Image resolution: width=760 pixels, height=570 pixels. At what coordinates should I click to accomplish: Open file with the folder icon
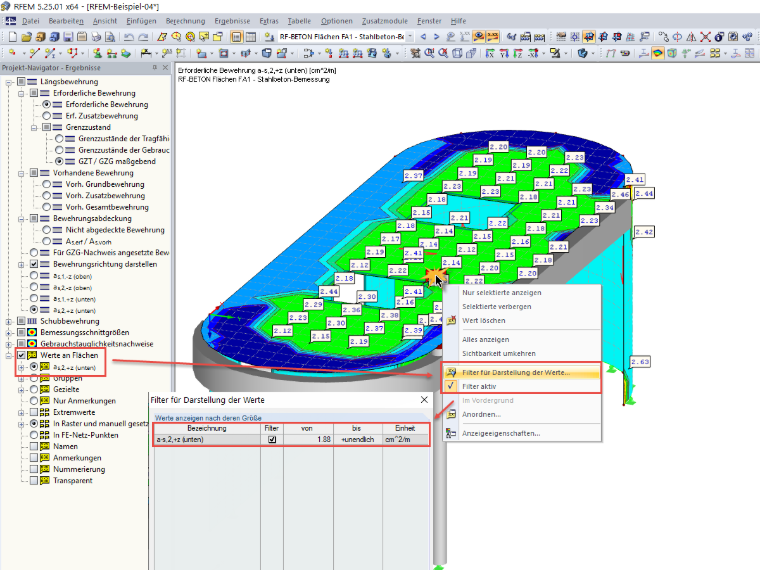26,37
